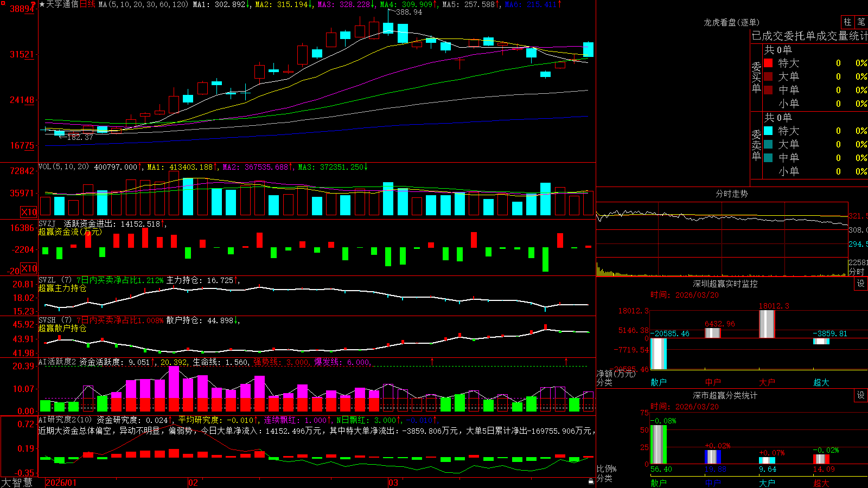
Task: Click the red 特大 buy-order color swatch
Action: point(768,63)
